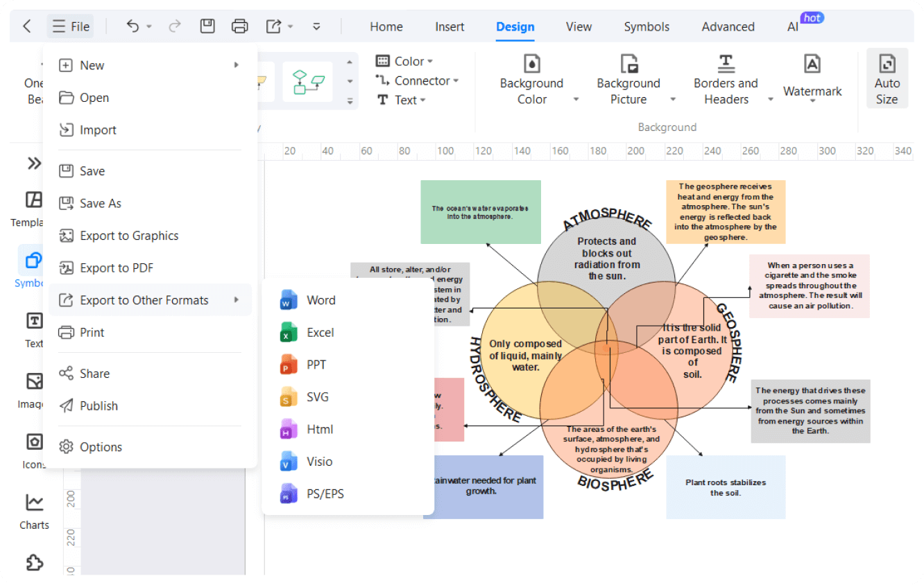Export the diagram to PPT
The height and width of the screenshot is (585, 924).
pos(348,365)
